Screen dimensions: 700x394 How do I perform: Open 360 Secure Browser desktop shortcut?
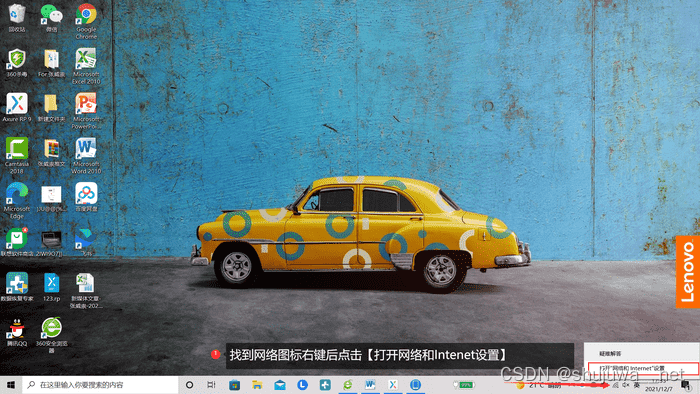pyautogui.click(x=51, y=335)
